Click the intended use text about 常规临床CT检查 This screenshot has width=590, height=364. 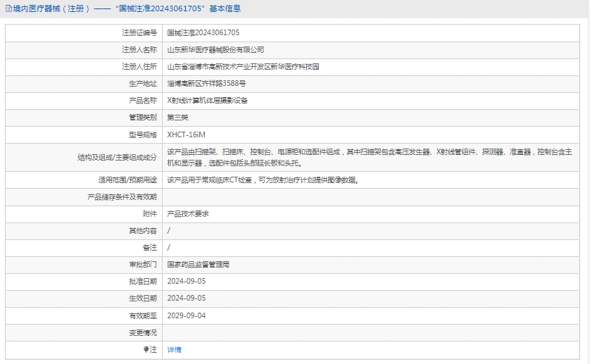click(x=263, y=180)
